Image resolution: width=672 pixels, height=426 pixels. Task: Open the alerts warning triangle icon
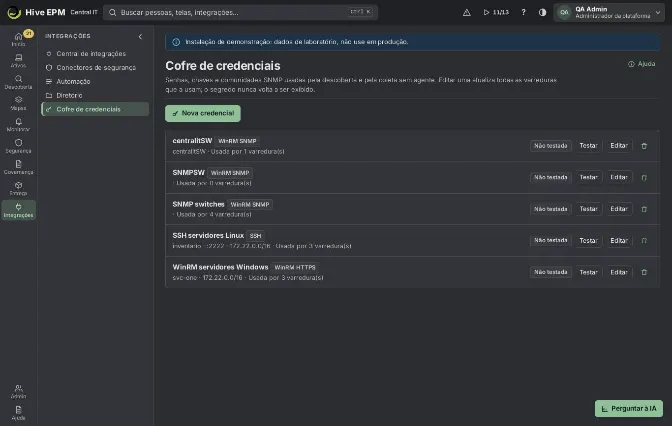pos(467,12)
